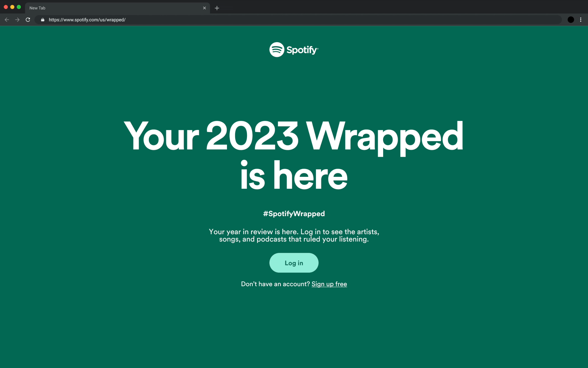
Task: Click the yellow minimize traffic light
Action: [x=12, y=7]
